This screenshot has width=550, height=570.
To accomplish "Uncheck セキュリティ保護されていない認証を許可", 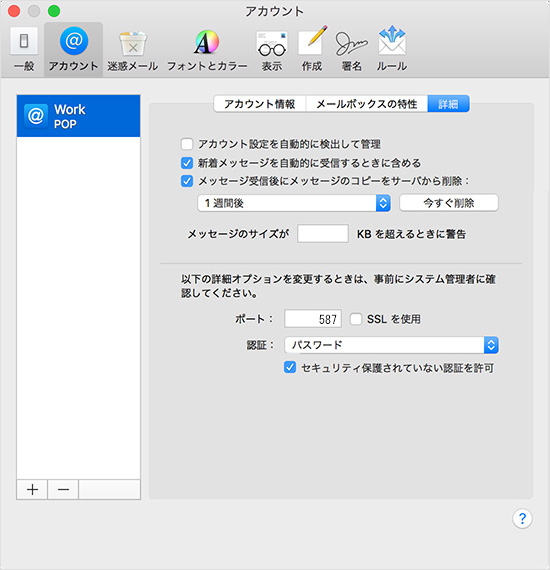I will point(290,368).
